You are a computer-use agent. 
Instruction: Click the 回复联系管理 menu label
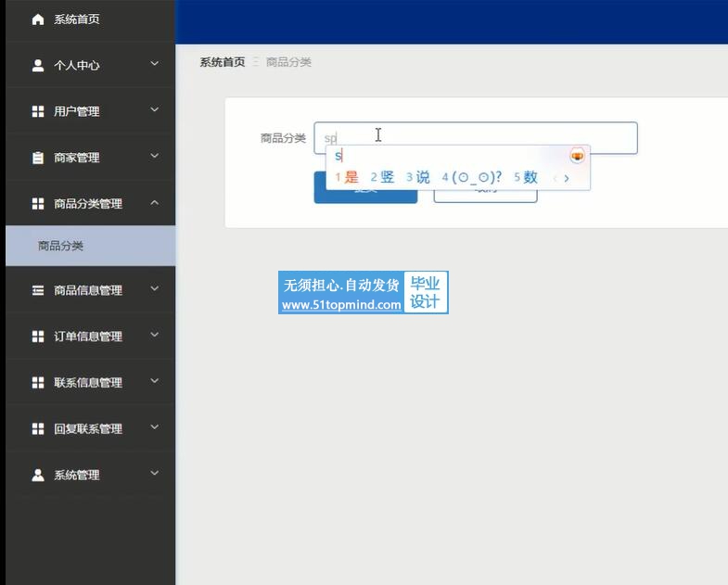click(x=88, y=428)
